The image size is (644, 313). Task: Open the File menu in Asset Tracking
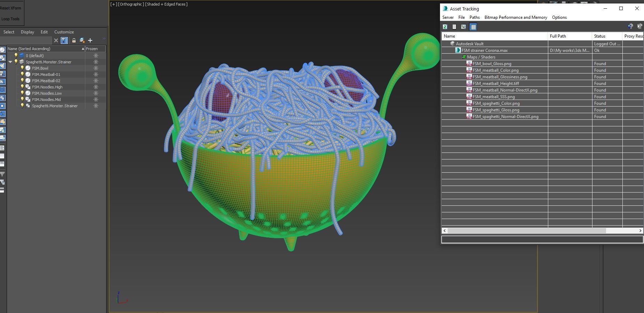462,17
